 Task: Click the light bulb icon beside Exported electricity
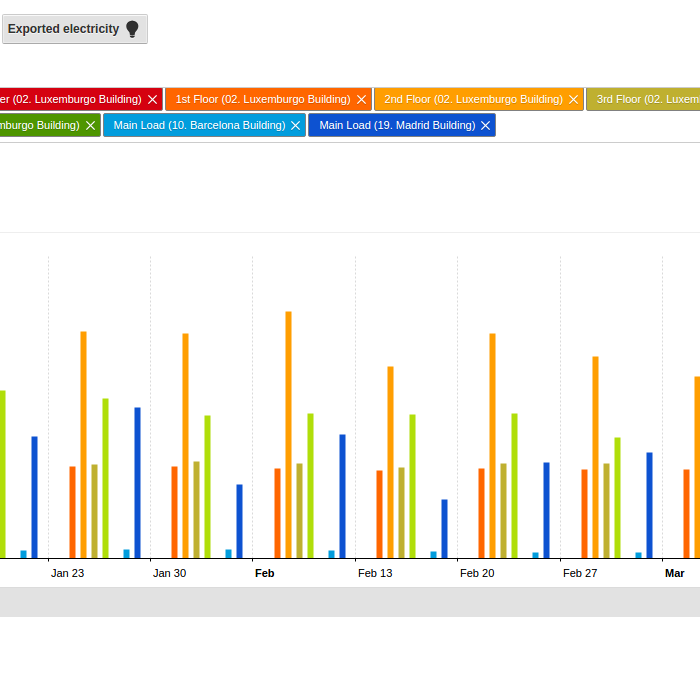(132, 29)
